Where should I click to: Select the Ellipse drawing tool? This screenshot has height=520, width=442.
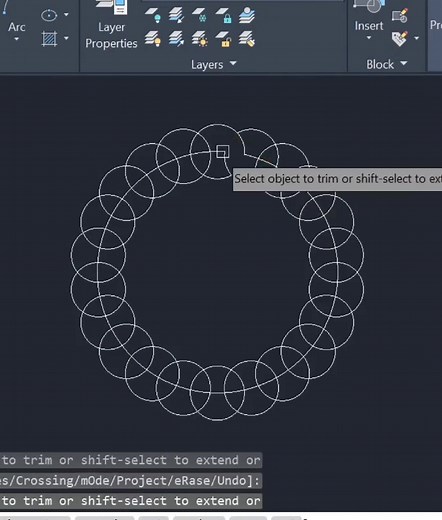click(49, 15)
